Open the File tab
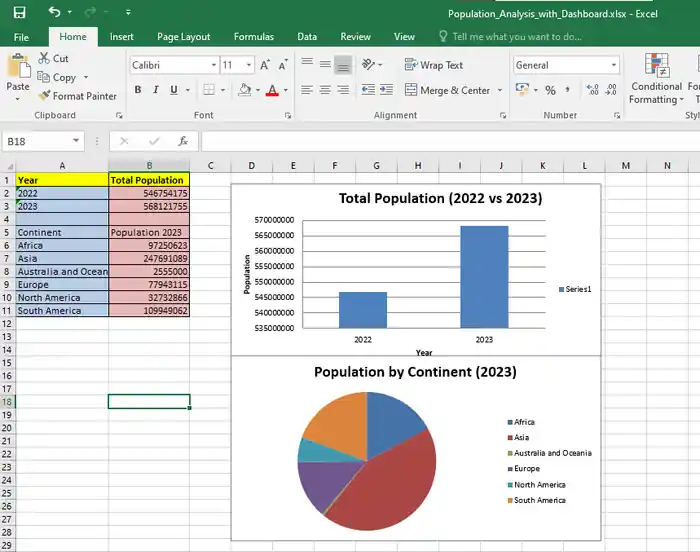Viewport: 700px width, 552px height. click(21, 37)
